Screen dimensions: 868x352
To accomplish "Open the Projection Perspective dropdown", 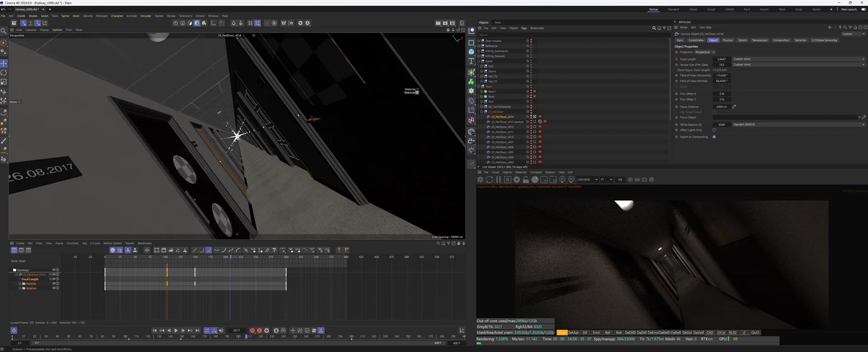I will 704,52.
